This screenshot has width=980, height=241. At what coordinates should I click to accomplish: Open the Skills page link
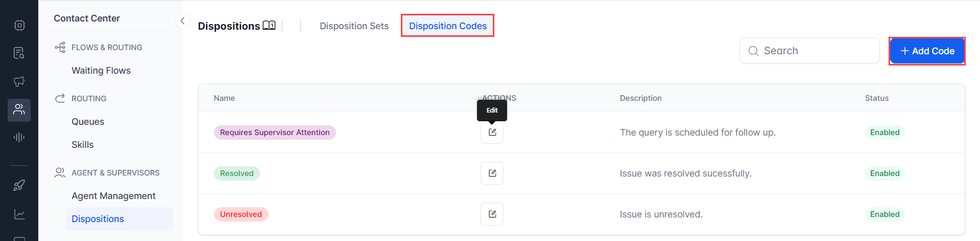click(x=83, y=145)
